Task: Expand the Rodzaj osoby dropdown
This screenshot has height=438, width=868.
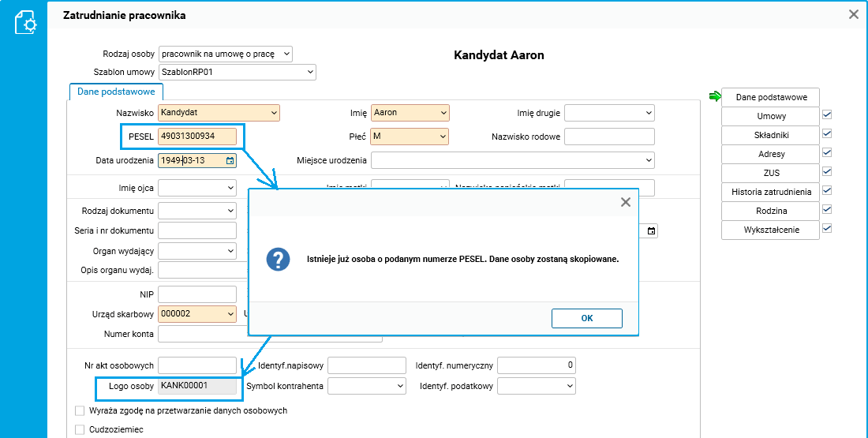Action: tap(226, 54)
